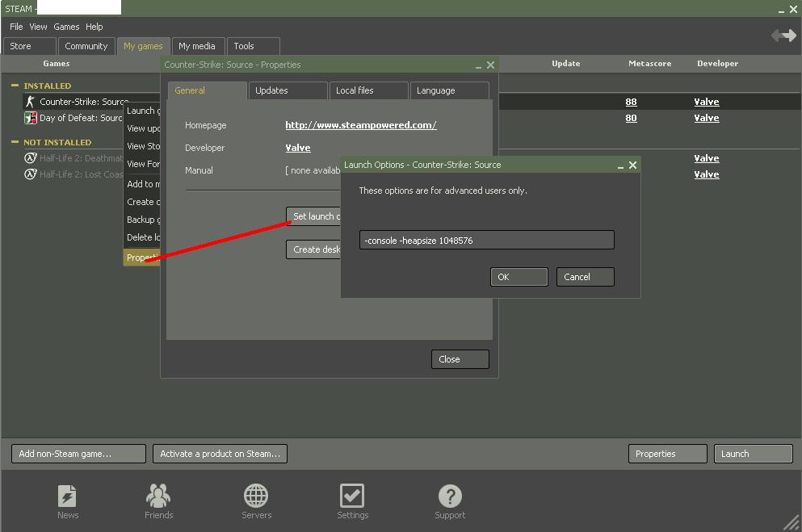The width and height of the screenshot is (802, 532).
Task: Switch to the My media tab
Action: pos(198,46)
